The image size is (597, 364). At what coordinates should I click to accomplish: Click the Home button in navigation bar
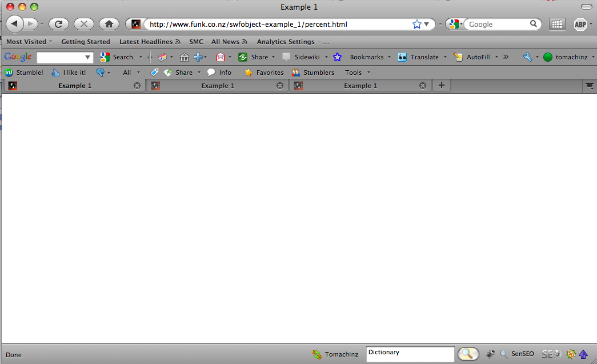[x=109, y=24]
